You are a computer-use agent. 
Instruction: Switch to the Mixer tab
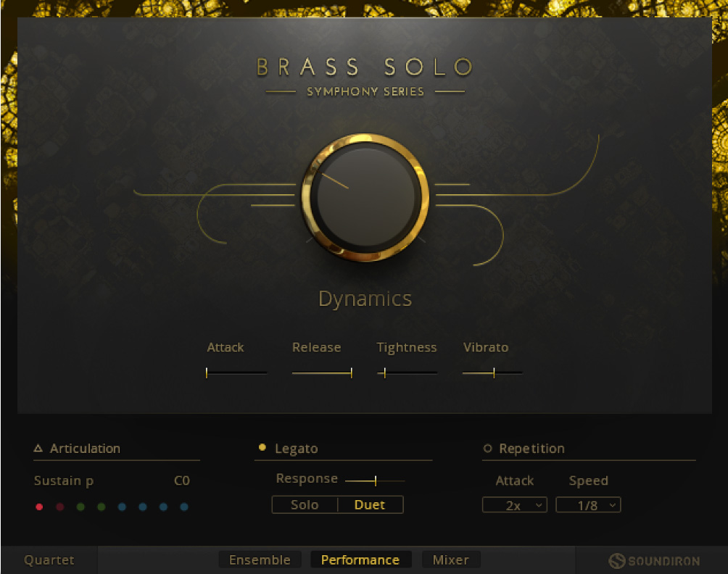[x=451, y=560]
